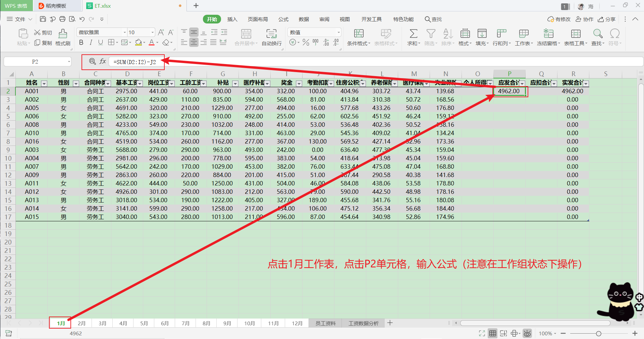Open filter dropdown on 姓名 column header
Viewport: 644px width, 339px height.
point(44,83)
